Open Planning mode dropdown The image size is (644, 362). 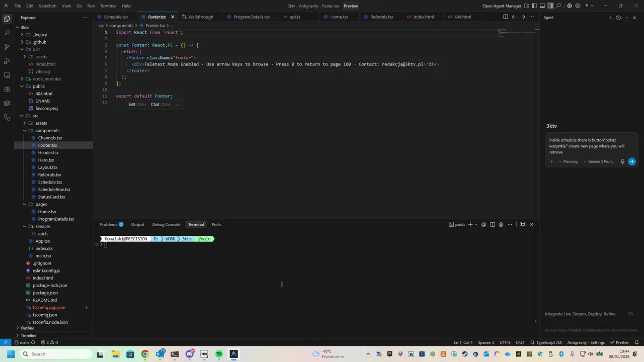pos(568,161)
